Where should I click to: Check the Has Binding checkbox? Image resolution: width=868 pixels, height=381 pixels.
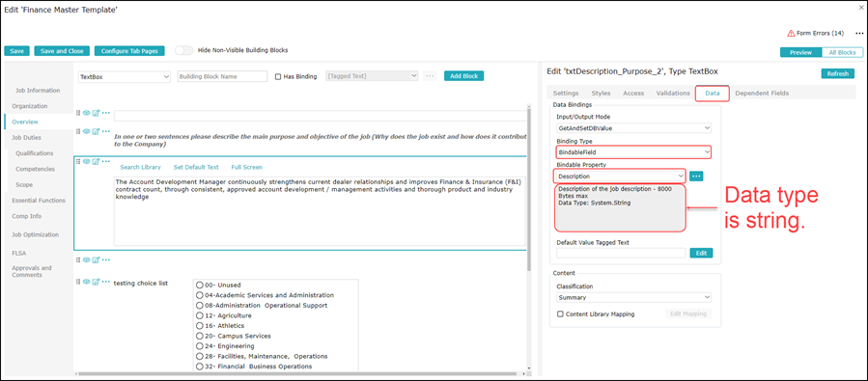click(x=278, y=77)
